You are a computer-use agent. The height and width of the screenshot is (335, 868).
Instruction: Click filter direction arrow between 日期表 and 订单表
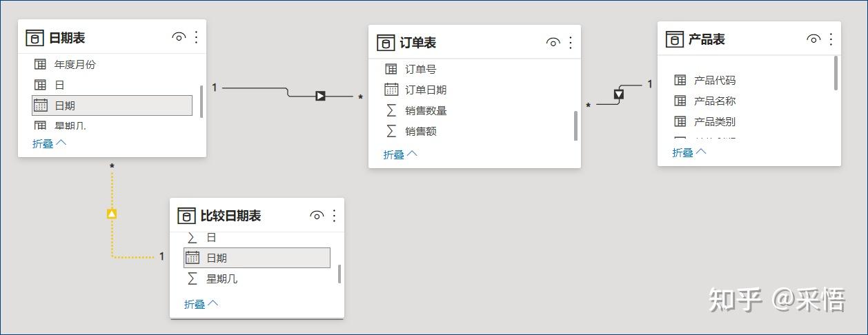point(320,96)
